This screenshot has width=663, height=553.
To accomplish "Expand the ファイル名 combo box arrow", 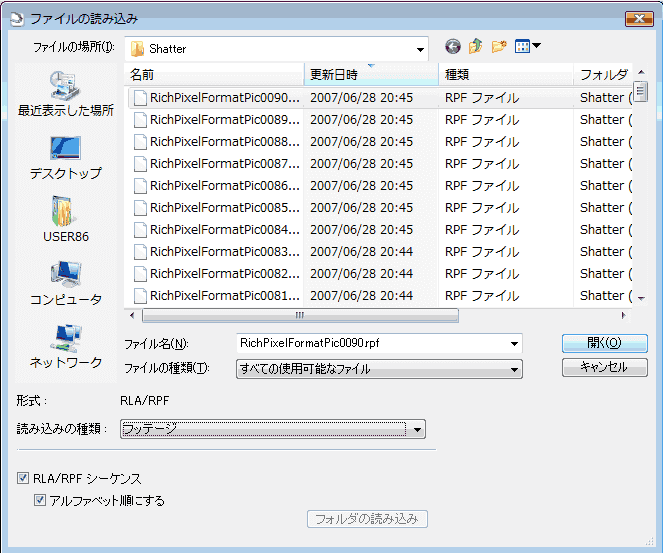I will (514, 343).
